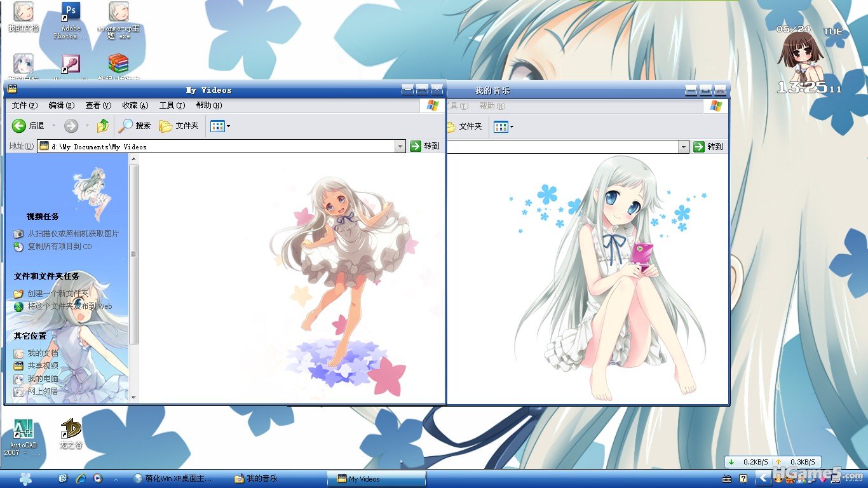This screenshot has height=488, width=868.
Task: Open the 帮助(H) menu in My Videos
Action: [x=209, y=105]
